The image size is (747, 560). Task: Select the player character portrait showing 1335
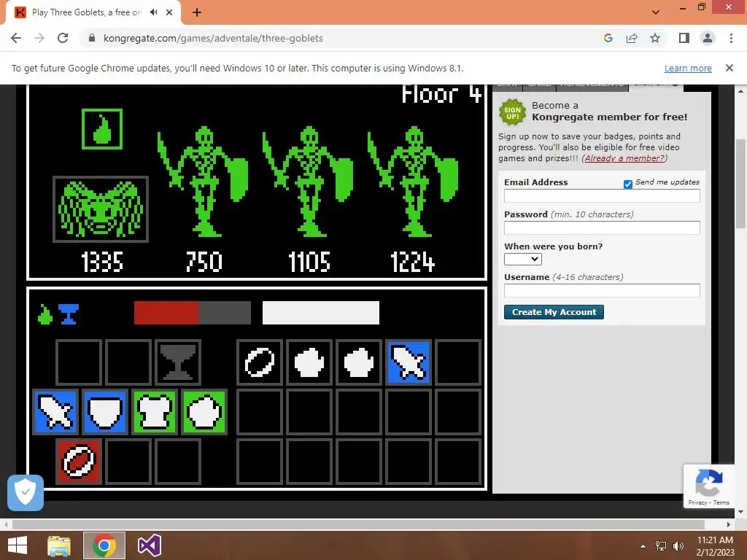tap(101, 209)
